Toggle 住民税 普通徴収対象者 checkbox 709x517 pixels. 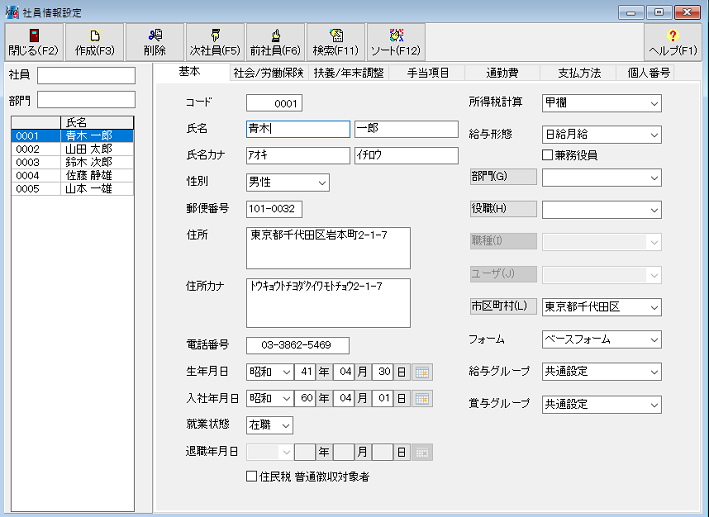coord(252,477)
